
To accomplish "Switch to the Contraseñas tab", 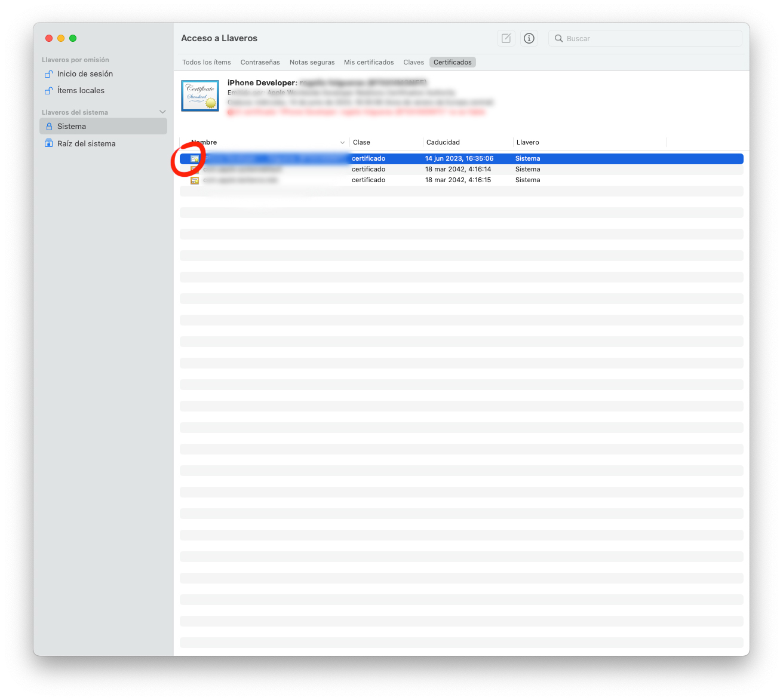I will 260,62.
